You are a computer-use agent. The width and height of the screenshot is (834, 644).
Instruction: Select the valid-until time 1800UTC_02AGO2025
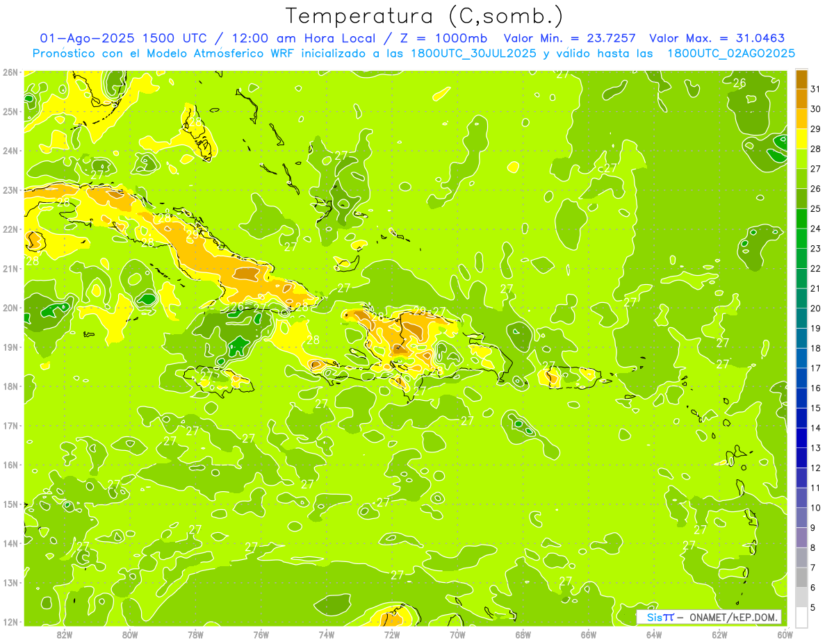[x=732, y=53]
